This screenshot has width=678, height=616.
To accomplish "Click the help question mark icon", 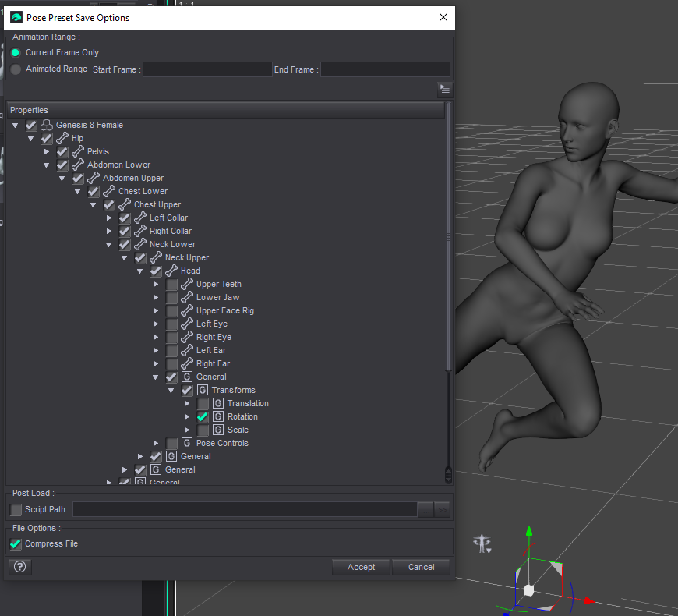I will point(19,567).
